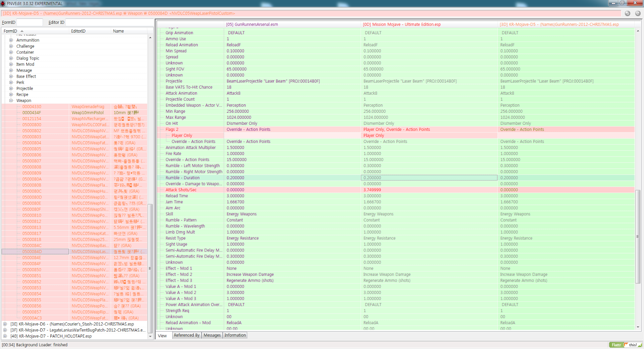Click the left tree scroll-up arrow
644x349 pixels.
150,37
